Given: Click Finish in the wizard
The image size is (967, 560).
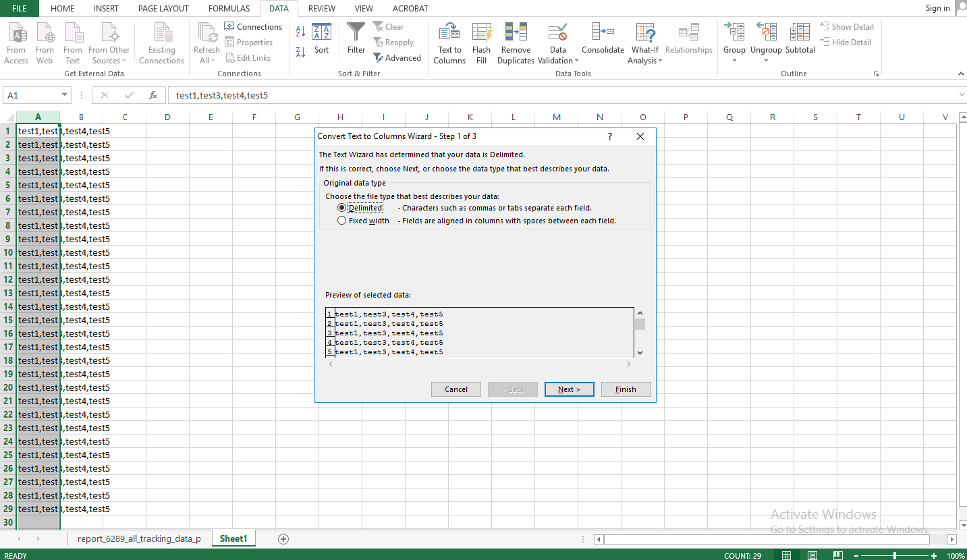Looking at the screenshot, I should 626,389.
